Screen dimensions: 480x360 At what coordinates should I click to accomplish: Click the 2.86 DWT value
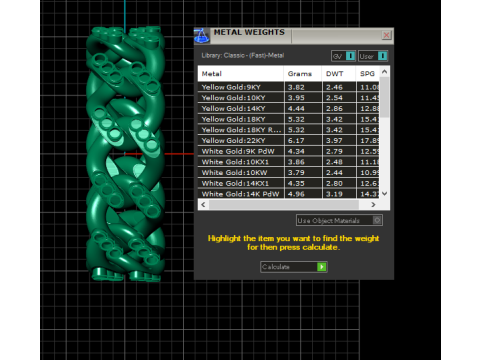point(334,109)
